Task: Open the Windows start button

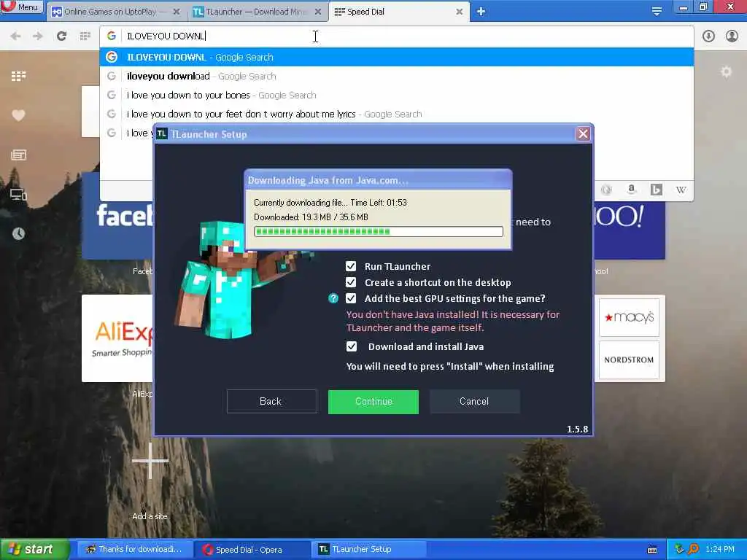Action: [x=34, y=550]
